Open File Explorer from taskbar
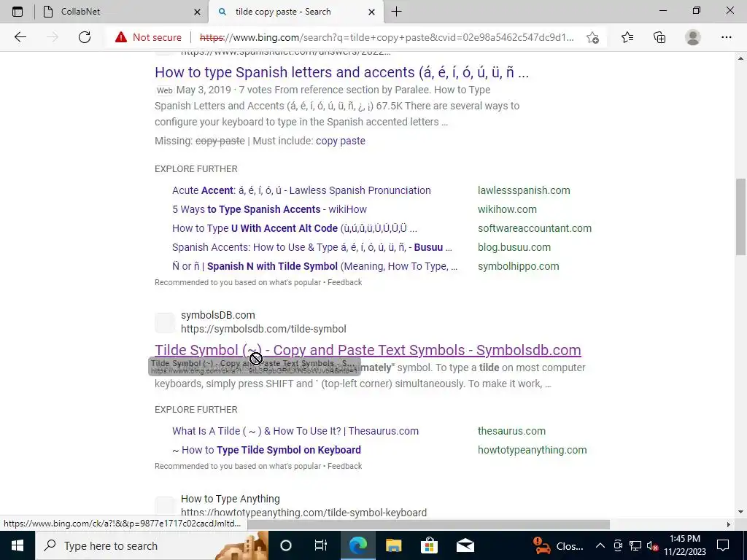This screenshot has width=747, height=560. [393, 545]
